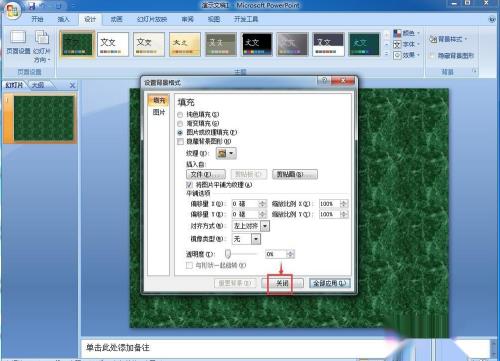
Task: Click the transparency slider handle
Action: point(228,254)
